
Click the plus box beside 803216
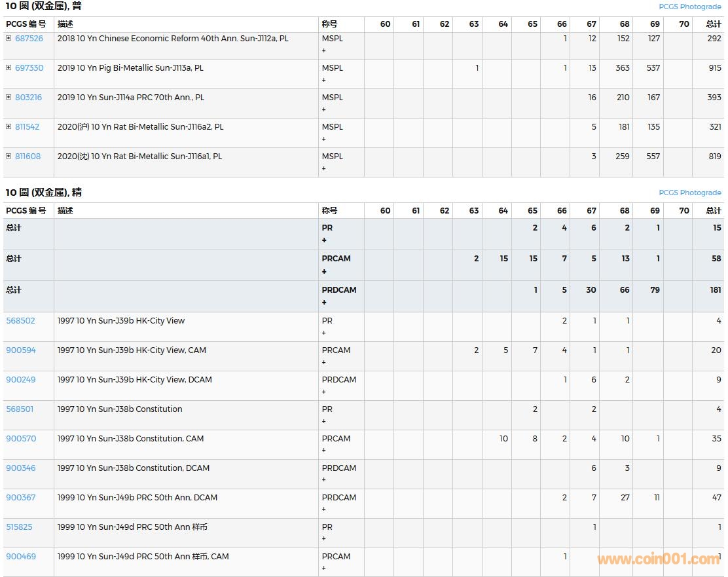coord(9,98)
